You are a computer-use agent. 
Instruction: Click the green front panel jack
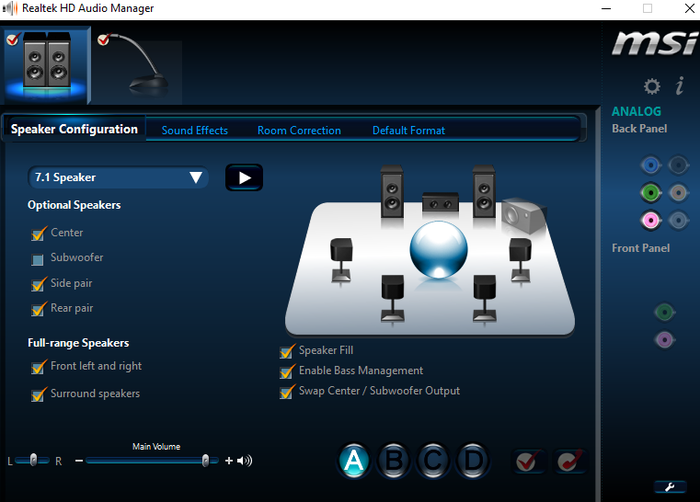664,313
